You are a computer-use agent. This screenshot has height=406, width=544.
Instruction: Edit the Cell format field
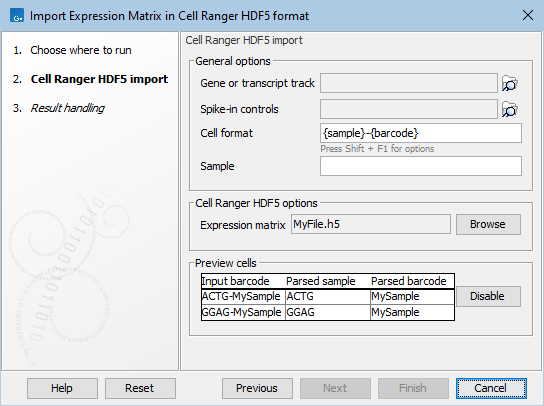420,133
